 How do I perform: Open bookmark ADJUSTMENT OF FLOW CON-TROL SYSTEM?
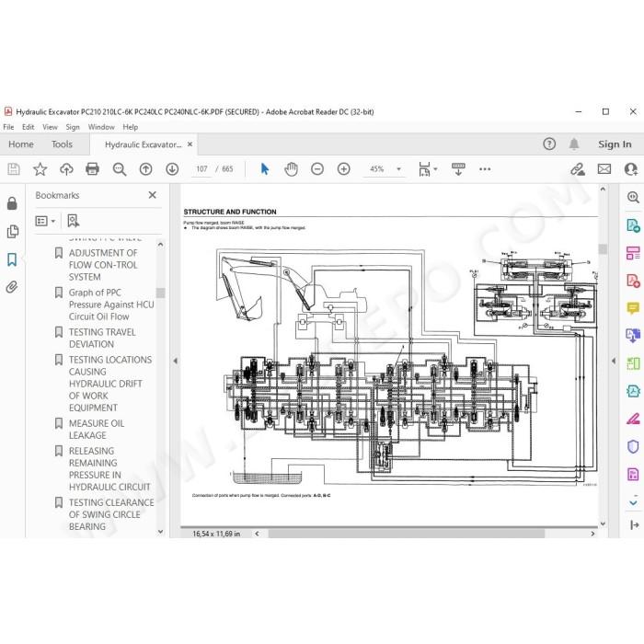point(103,265)
